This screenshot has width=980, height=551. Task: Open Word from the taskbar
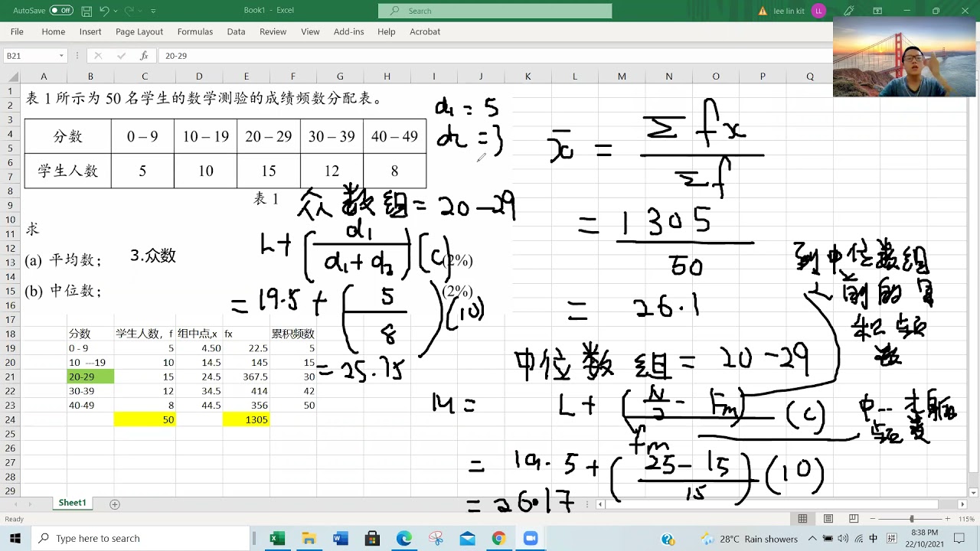click(341, 539)
